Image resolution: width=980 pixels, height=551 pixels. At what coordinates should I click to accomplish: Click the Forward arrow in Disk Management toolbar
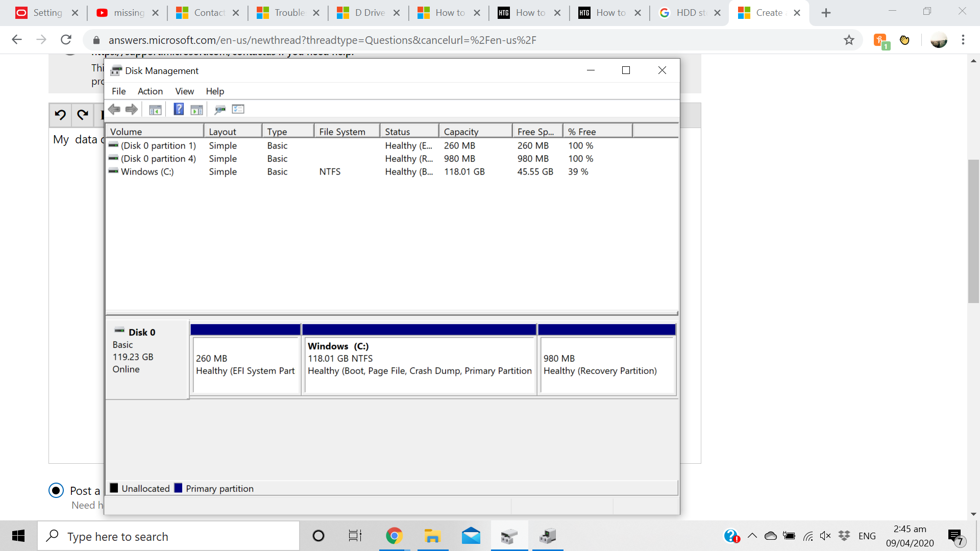click(132, 109)
